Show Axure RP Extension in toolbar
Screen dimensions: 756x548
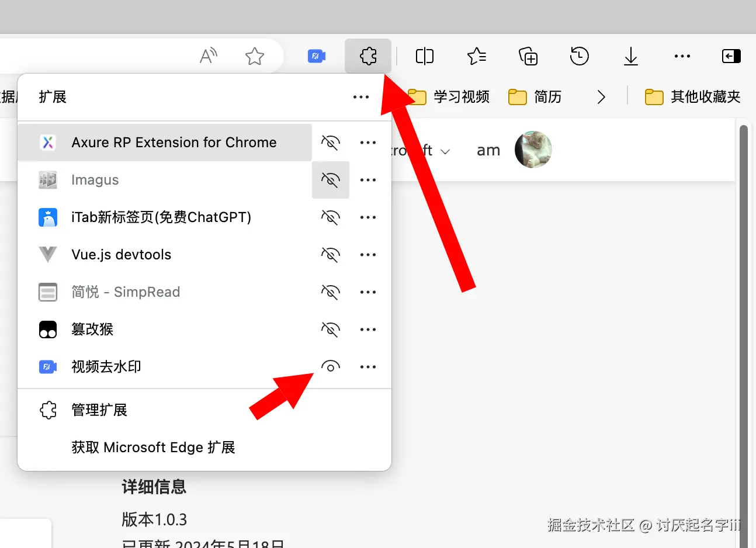pyautogui.click(x=331, y=143)
